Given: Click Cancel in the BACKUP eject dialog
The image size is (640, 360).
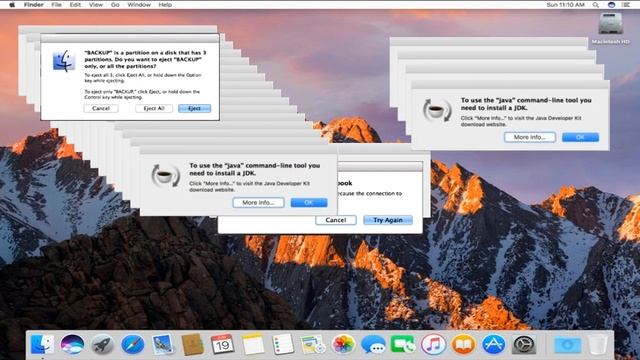Looking at the screenshot, I should [101, 108].
